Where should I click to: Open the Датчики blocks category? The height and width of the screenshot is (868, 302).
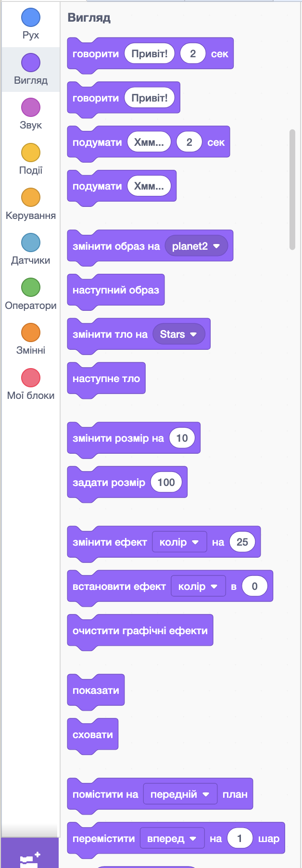pyautogui.click(x=31, y=243)
